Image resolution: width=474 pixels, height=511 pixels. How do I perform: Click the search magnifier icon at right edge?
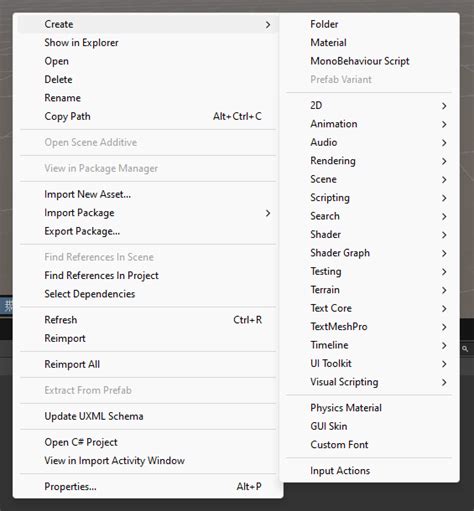coord(465,349)
